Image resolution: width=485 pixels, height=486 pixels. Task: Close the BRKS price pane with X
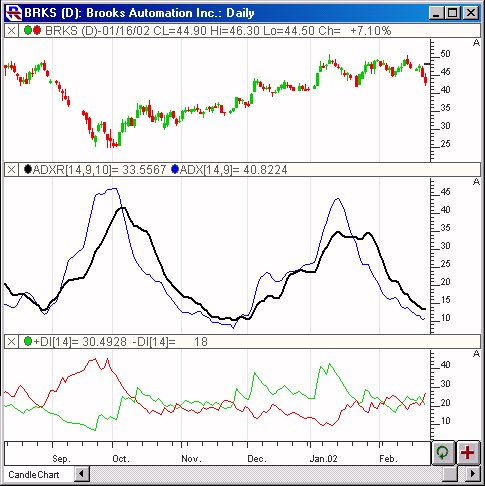[11, 31]
